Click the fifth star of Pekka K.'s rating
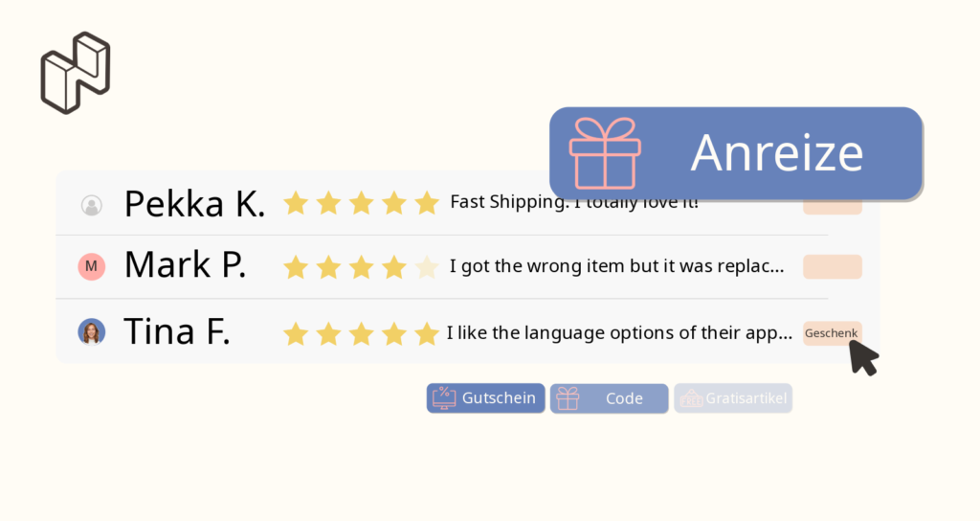 click(x=427, y=203)
